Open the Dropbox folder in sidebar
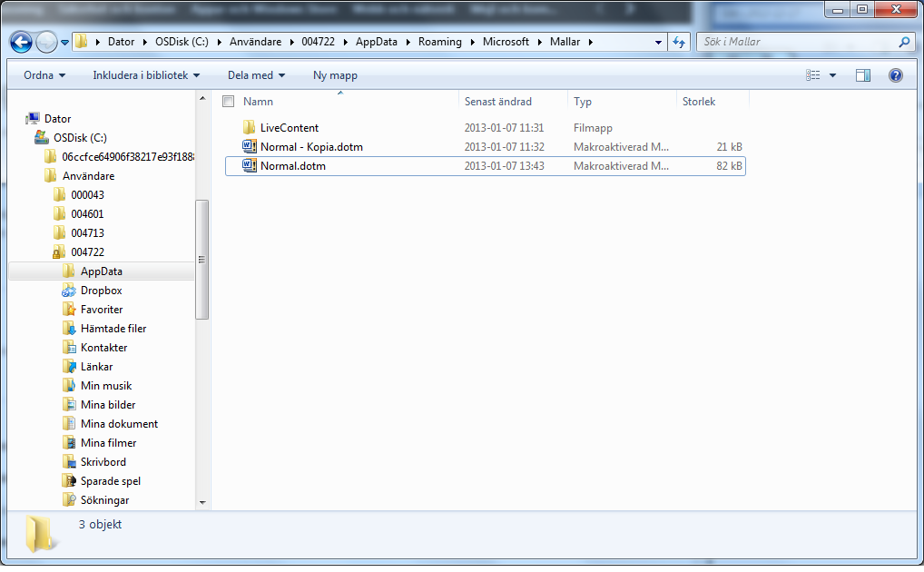924x572 pixels. (101, 291)
